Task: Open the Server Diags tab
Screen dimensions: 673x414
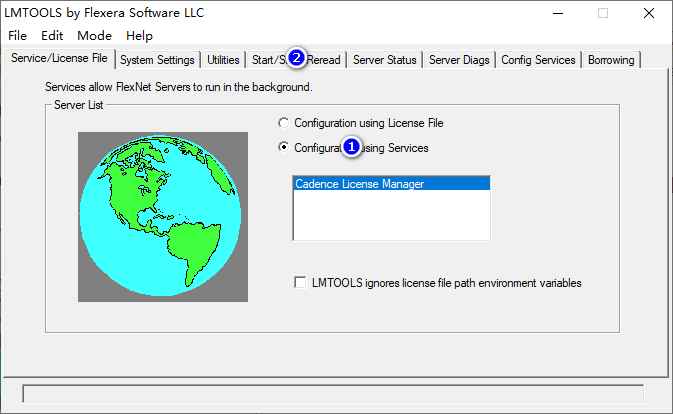Action: [x=459, y=60]
